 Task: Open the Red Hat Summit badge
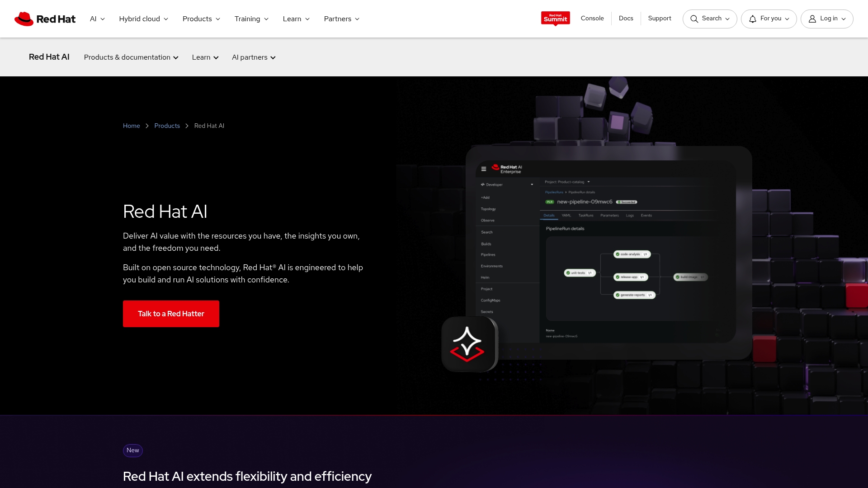555,19
